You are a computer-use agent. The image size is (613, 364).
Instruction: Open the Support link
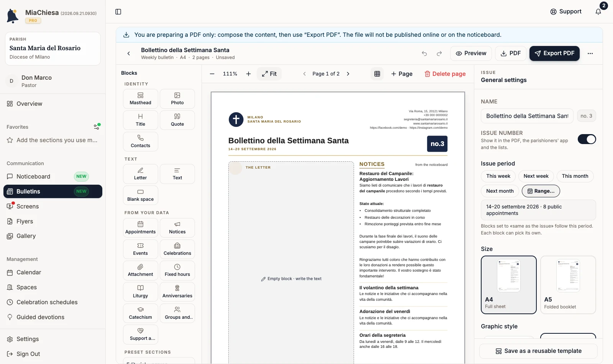[566, 11]
